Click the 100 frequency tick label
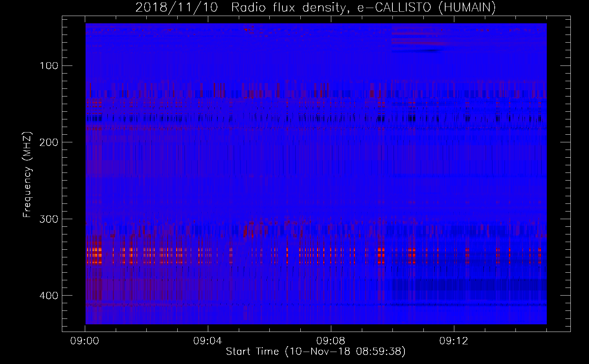The width and height of the screenshot is (589, 364). (49, 66)
